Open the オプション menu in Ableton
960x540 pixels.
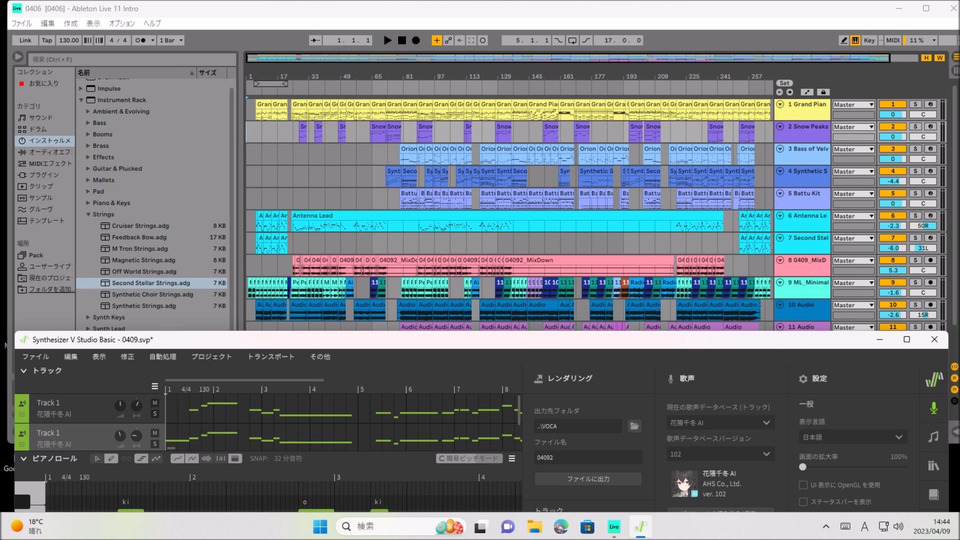click(x=122, y=23)
